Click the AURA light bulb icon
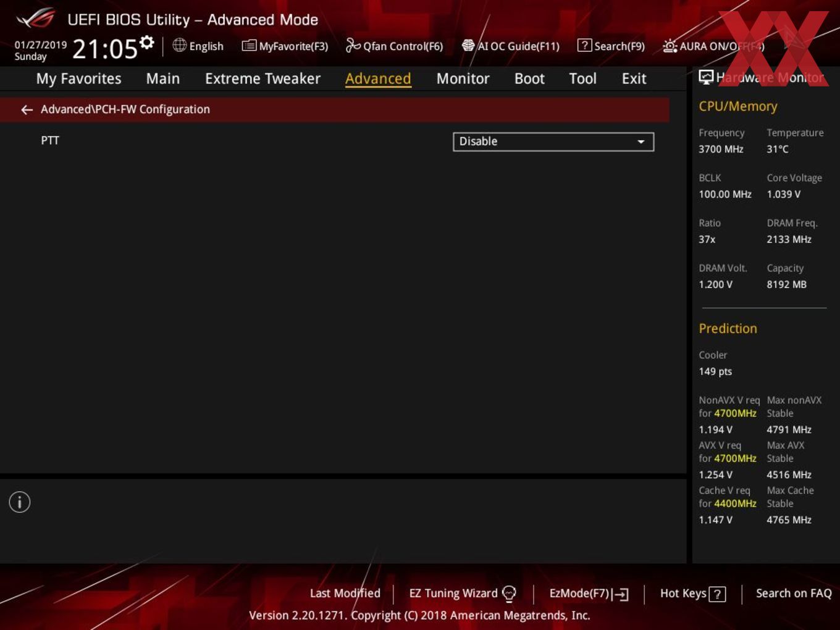840x630 pixels. click(670, 46)
